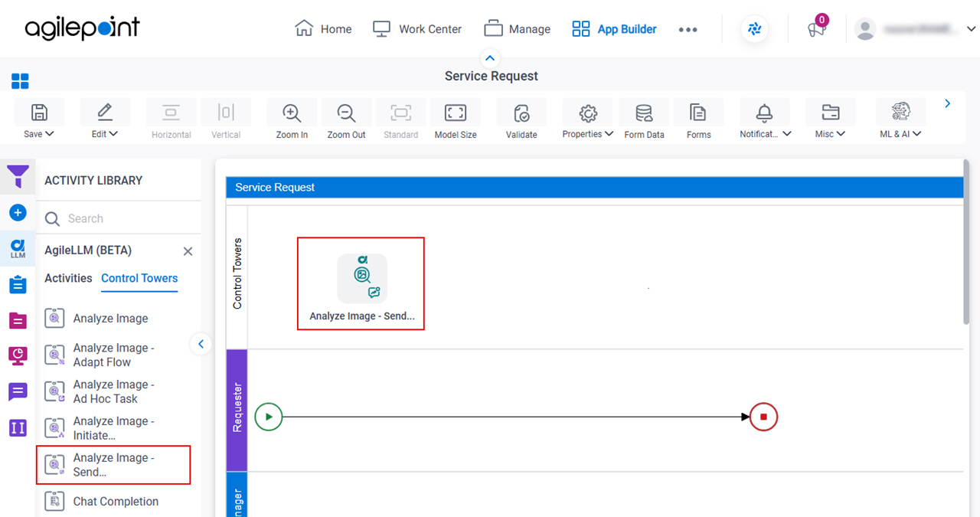Click the Zoom Out magnifier icon
The width and height of the screenshot is (980, 517).
tap(347, 113)
